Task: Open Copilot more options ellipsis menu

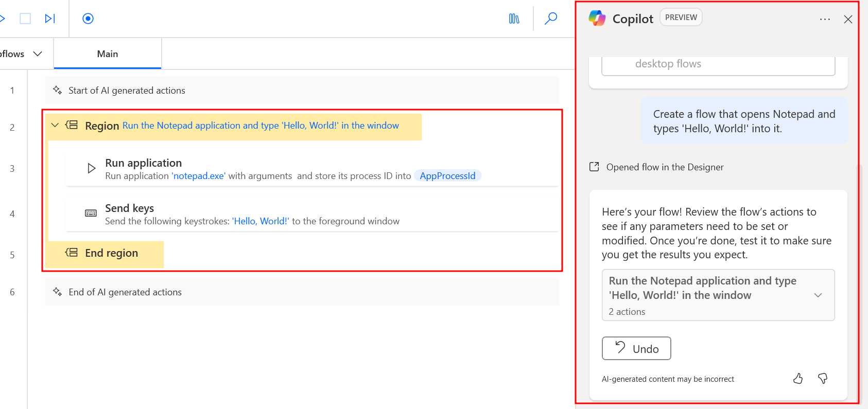Action: point(825,19)
